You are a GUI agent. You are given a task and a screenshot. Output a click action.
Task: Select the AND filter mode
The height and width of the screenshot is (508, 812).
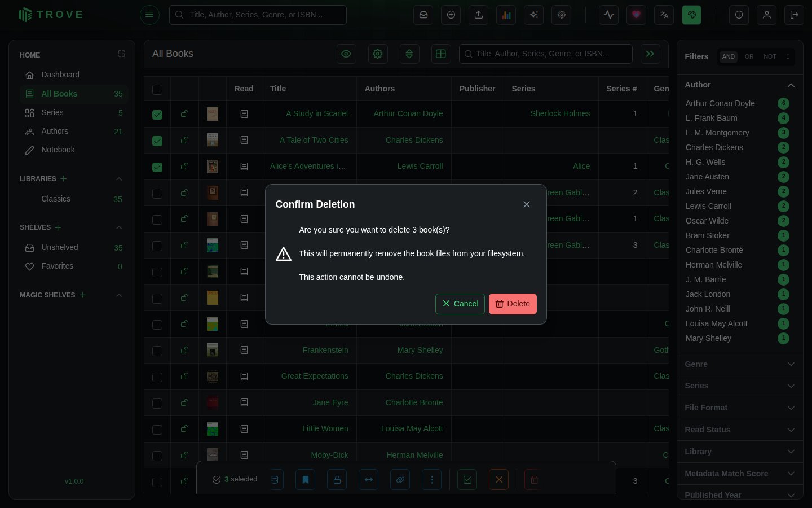[x=729, y=56]
